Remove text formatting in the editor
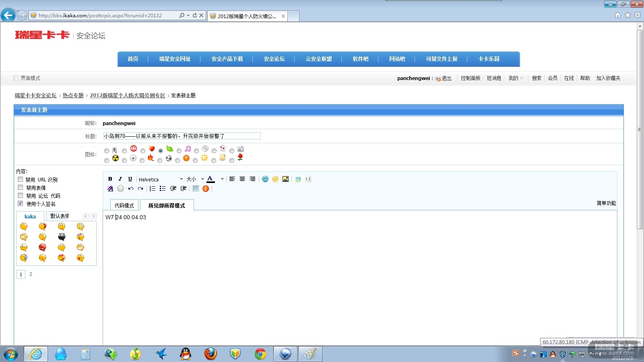 pyautogui.click(x=110, y=189)
